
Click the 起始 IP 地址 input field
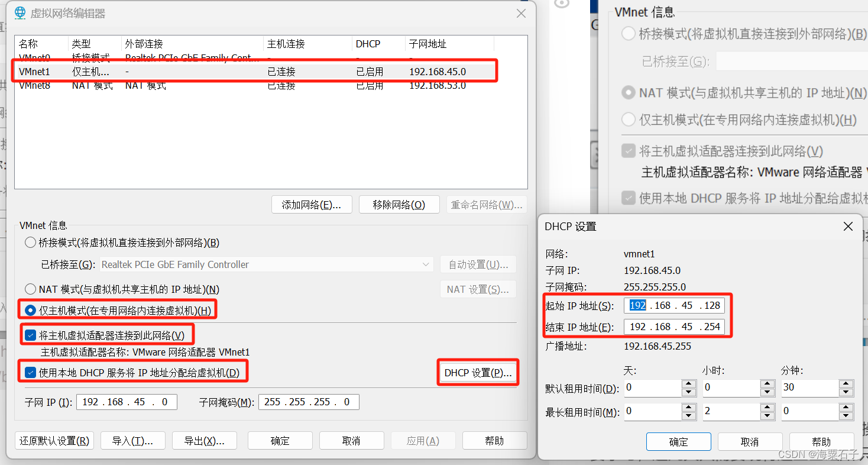pos(674,305)
